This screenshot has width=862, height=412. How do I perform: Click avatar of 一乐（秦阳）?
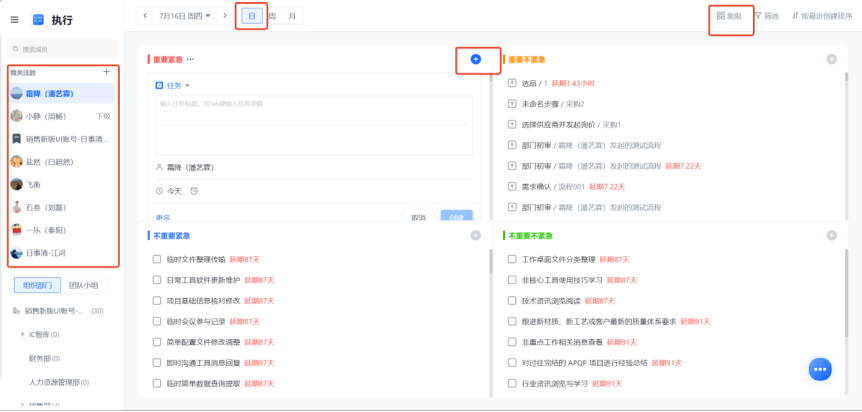(x=16, y=230)
